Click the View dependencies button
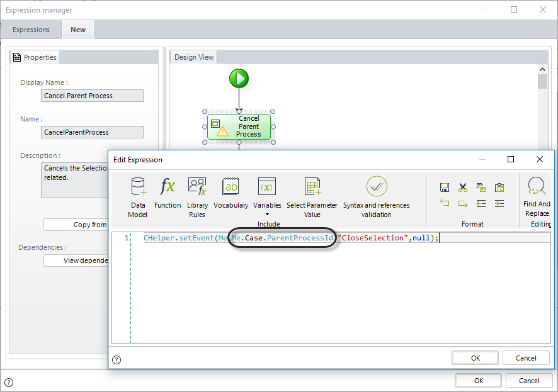 coord(76,260)
